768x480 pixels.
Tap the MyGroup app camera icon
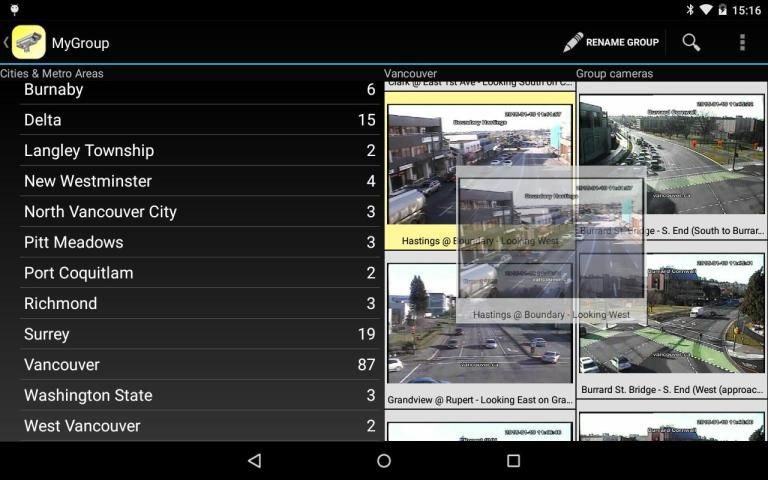pyautogui.click(x=29, y=42)
